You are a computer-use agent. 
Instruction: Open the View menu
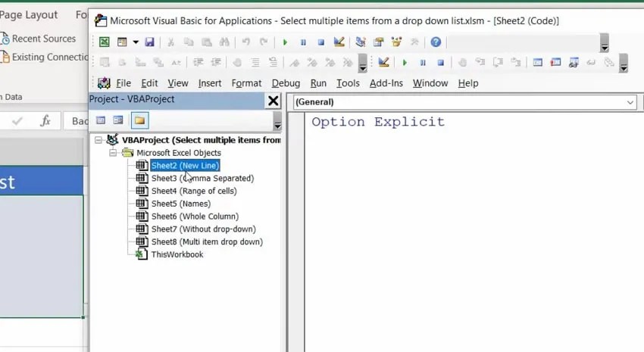click(x=178, y=83)
